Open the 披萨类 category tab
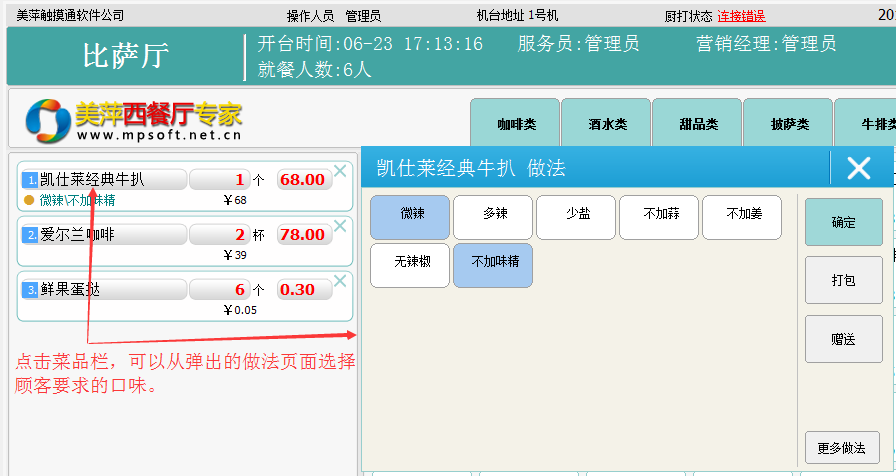This screenshot has height=476, width=896. [x=788, y=124]
